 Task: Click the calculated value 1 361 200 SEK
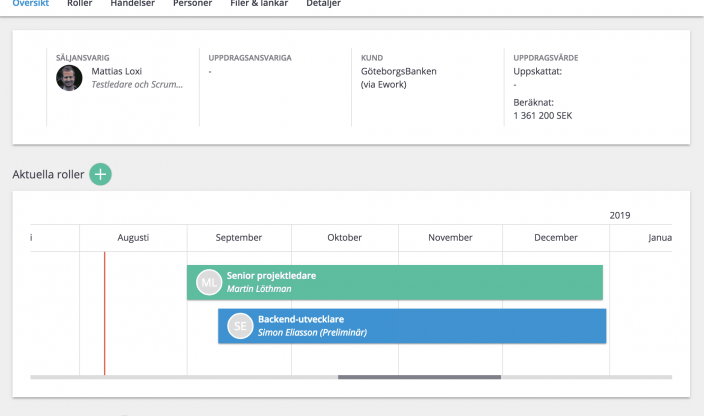pos(543,115)
